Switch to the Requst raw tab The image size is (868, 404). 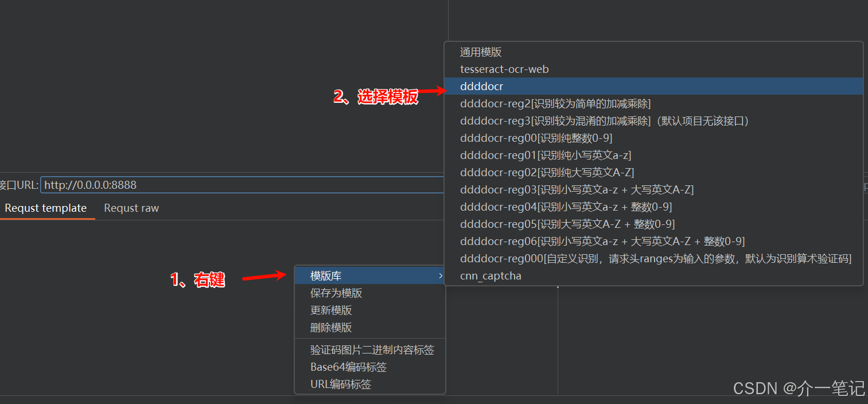(131, 208)
